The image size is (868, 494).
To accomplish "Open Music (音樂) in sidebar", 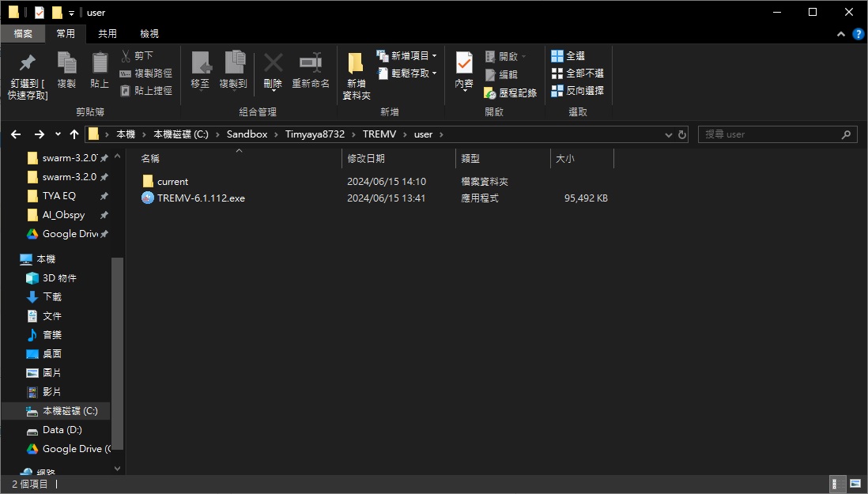I will [52, 334].
